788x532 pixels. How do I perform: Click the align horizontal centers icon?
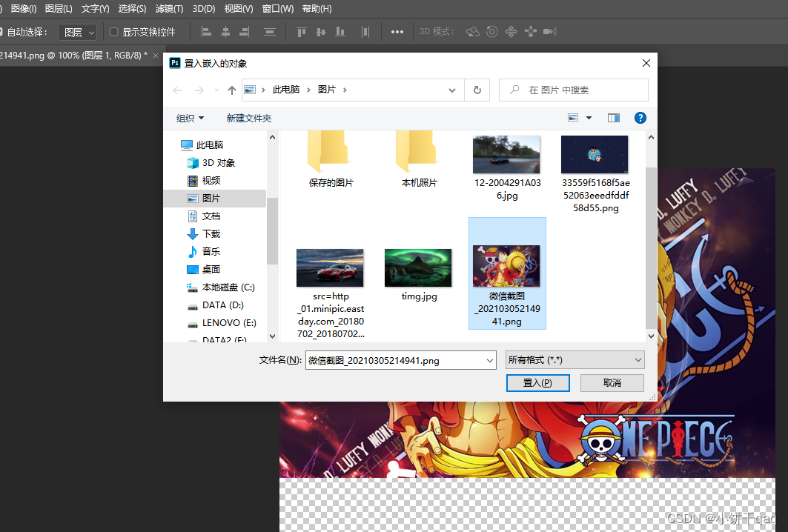point(225,32)
